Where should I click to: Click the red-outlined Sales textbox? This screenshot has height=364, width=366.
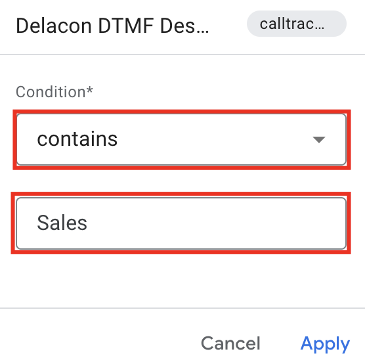tap(181, 223)
